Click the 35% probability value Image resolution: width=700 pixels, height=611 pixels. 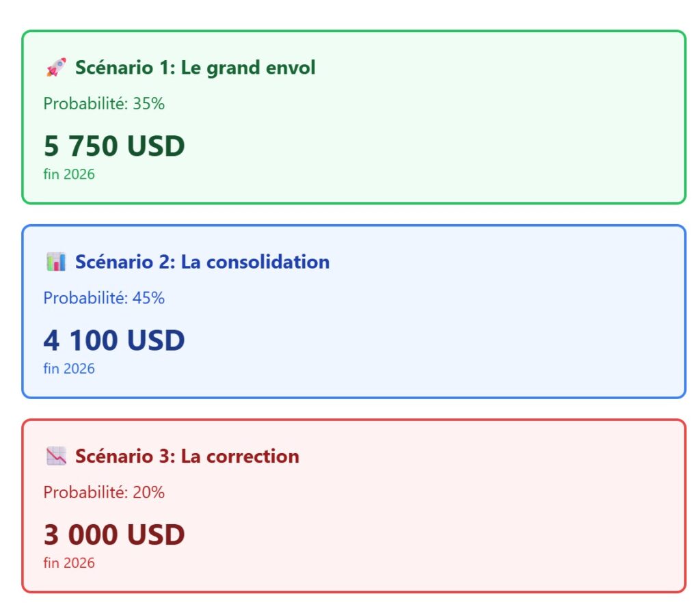pyautogui.click(x=149, y=104)
